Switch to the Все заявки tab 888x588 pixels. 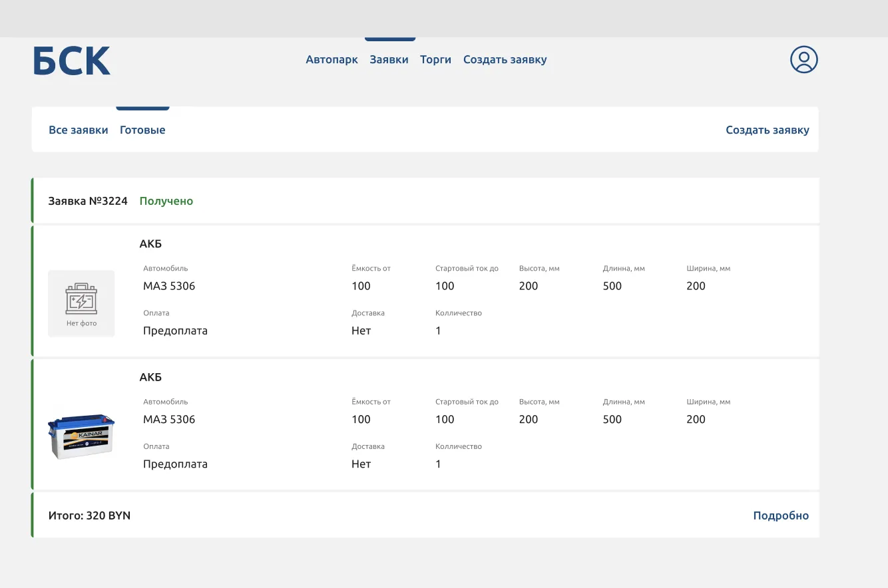[78, 130]
